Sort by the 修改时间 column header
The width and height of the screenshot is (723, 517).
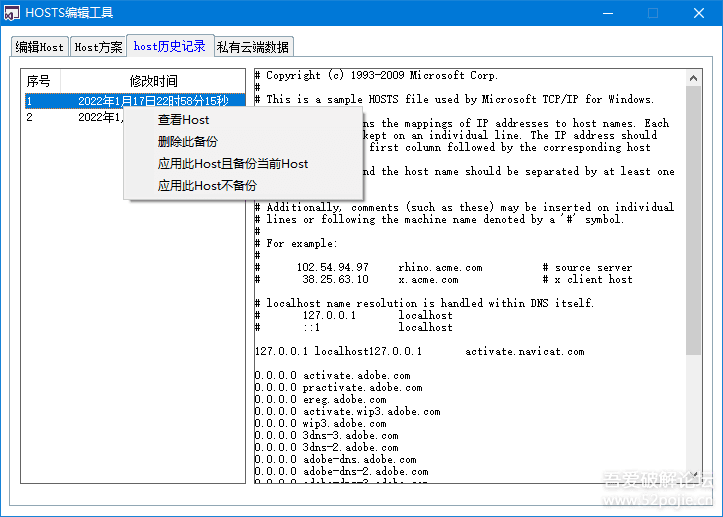coord(153,81)
